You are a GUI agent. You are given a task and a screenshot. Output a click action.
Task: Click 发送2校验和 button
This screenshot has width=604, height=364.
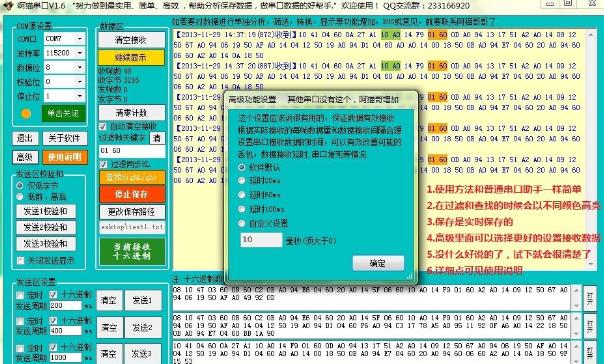46,227
